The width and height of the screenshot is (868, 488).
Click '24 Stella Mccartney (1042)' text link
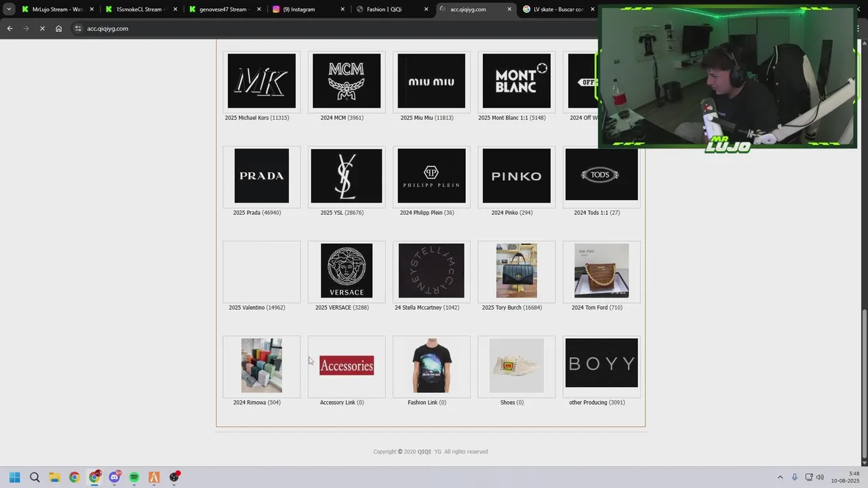tap(427, 308)
